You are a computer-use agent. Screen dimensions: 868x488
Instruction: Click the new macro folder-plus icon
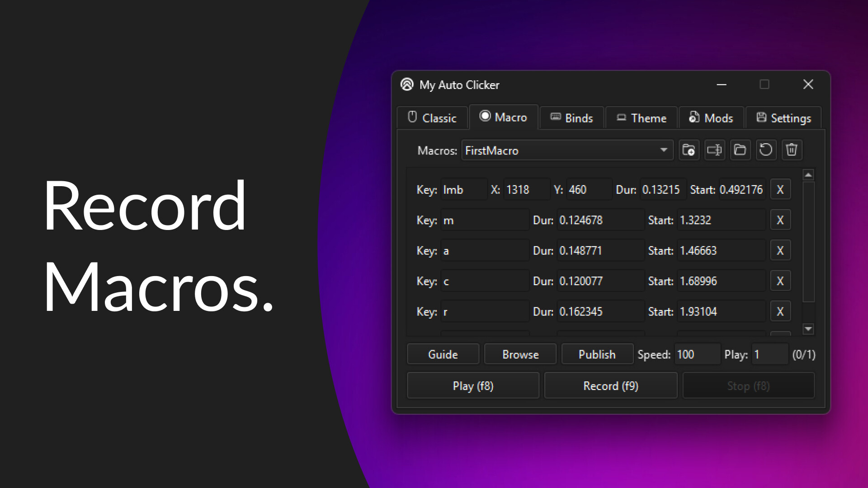(689, 150)
